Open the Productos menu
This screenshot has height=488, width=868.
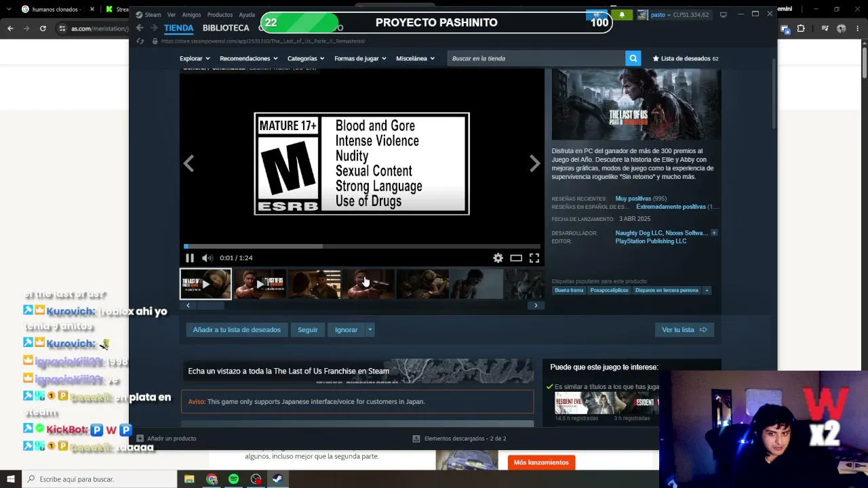(220, 14)
